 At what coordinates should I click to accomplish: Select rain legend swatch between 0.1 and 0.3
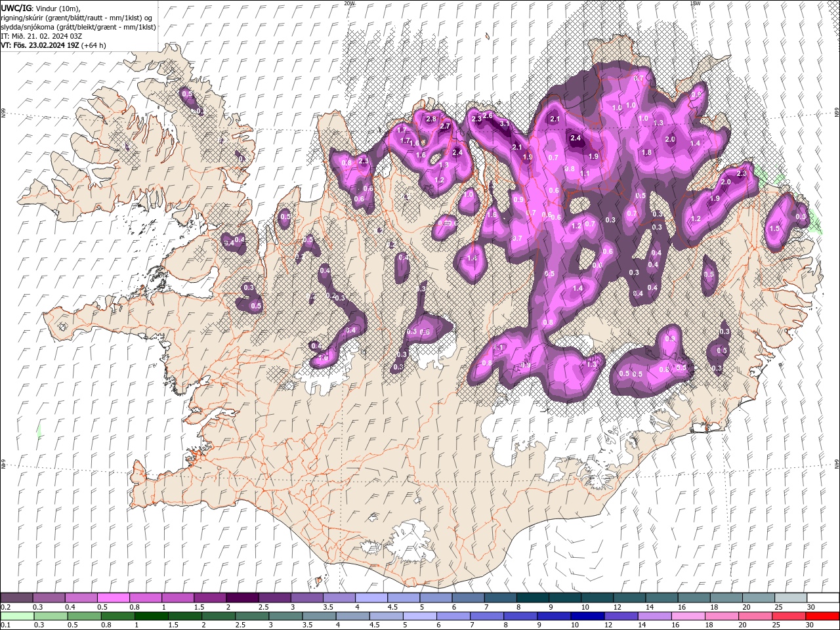pyautogui.click(x=17, y=616)
